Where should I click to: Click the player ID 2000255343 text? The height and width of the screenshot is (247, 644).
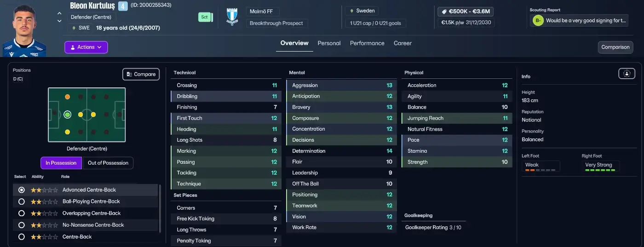[x=151, y=6]
